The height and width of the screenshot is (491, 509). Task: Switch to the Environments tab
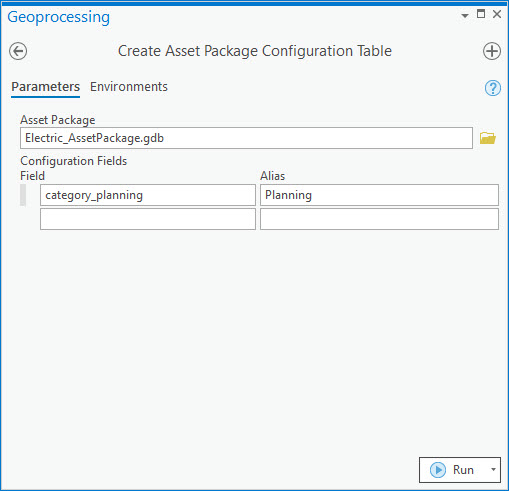point(129,87)
